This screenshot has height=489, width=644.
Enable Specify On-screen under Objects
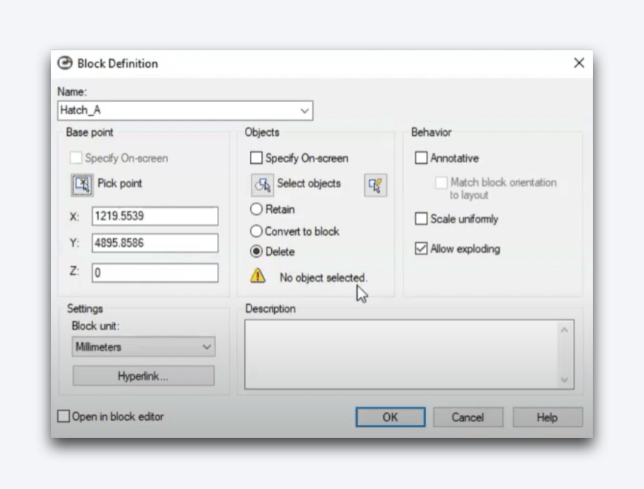256,158
